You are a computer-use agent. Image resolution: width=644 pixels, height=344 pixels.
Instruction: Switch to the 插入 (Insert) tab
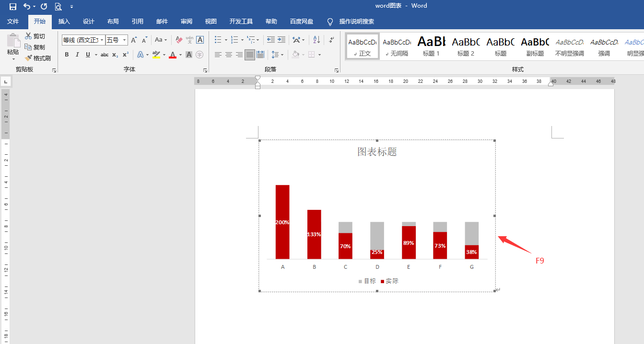coord(64,22)
